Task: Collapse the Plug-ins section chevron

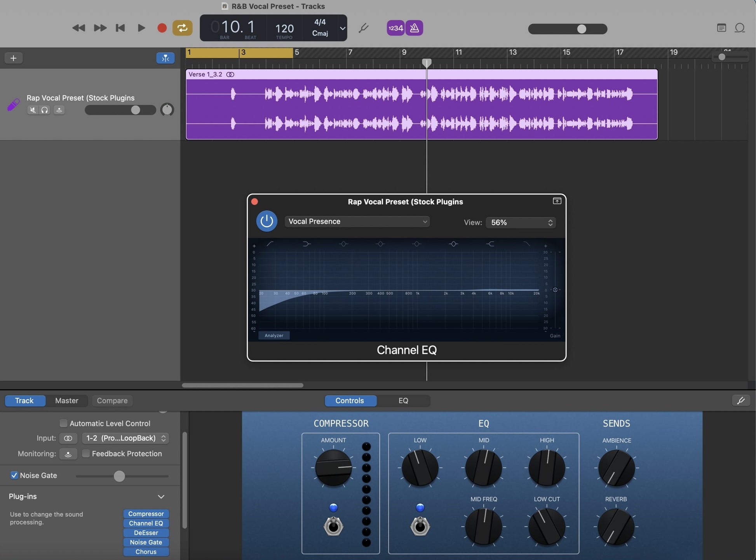Action: pyautogui.click(x=161, y=497)
